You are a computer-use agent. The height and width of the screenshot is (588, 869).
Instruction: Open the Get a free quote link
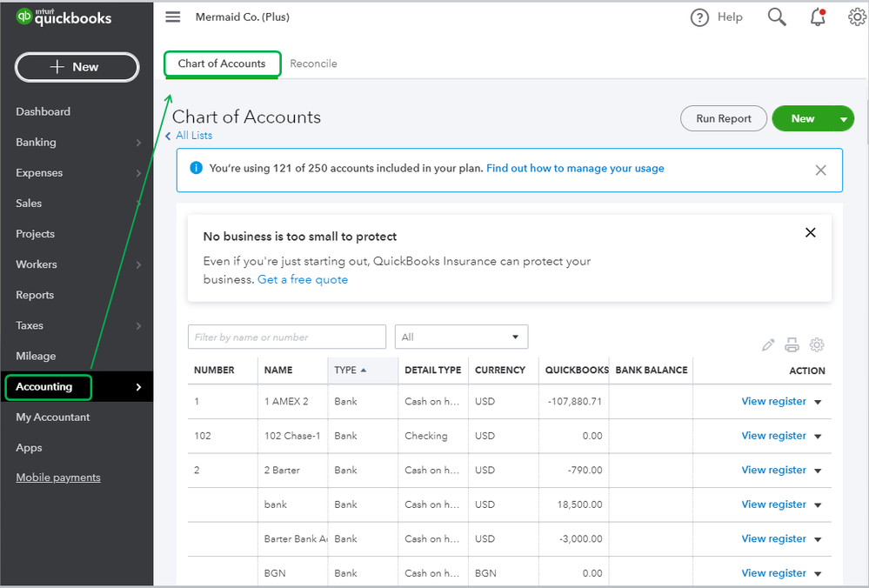click(x=303, y=279)
